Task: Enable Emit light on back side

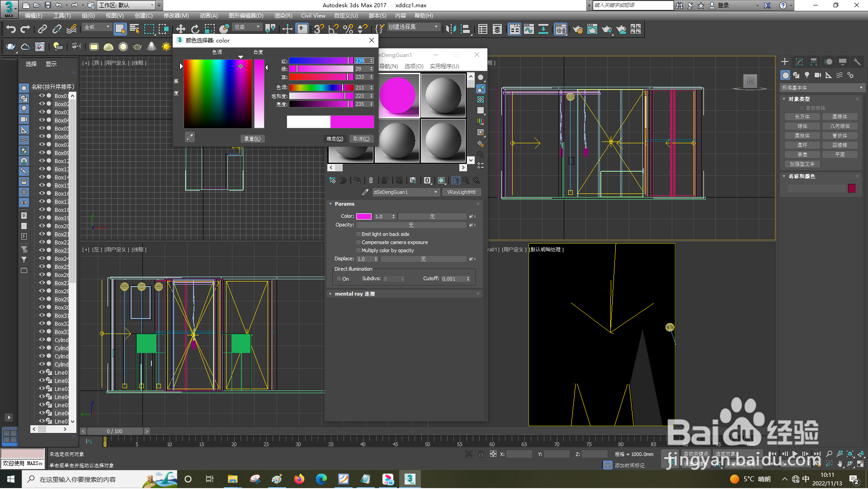Action: 359,234
